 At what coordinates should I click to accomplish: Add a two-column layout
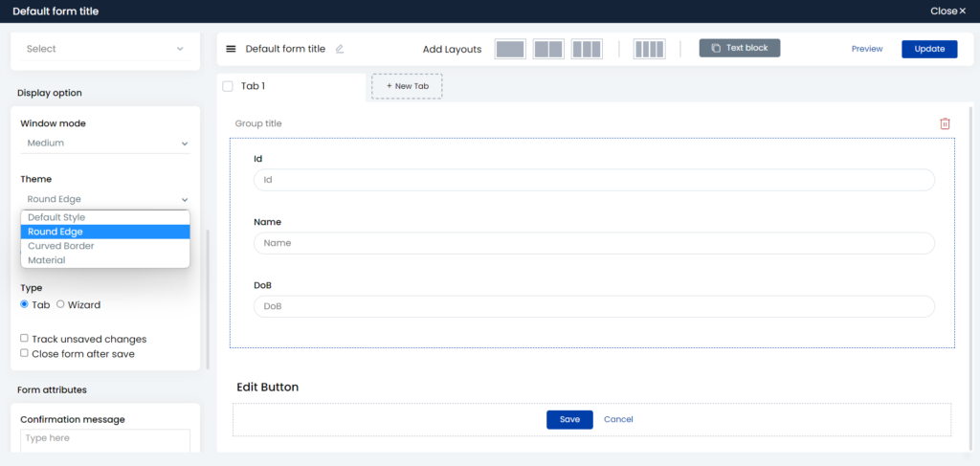click(548, 49)
